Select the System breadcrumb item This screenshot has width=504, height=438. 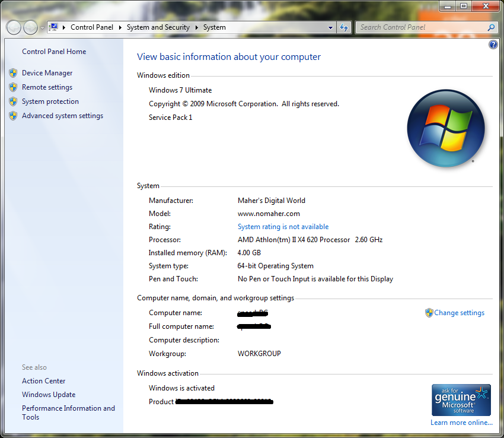pos(215,27)
